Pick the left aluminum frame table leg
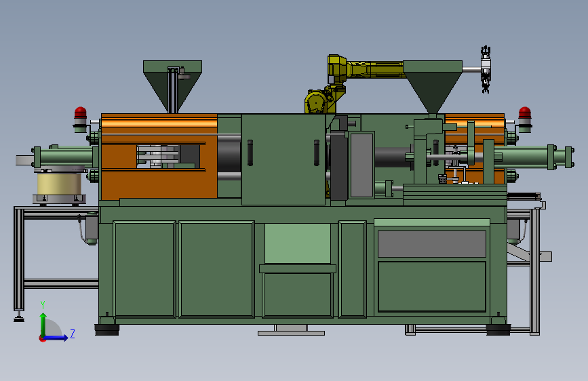588x381 pixels. click(x=19, y=259)
